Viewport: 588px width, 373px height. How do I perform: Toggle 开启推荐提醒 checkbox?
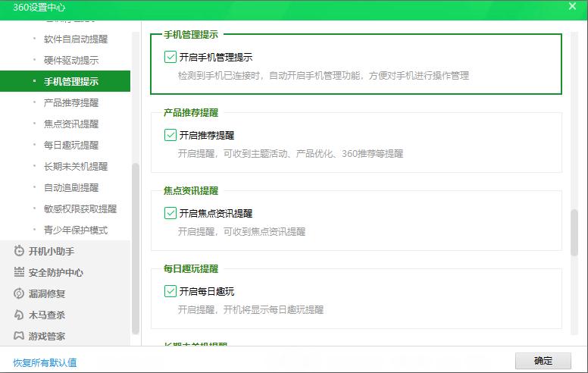170,135
